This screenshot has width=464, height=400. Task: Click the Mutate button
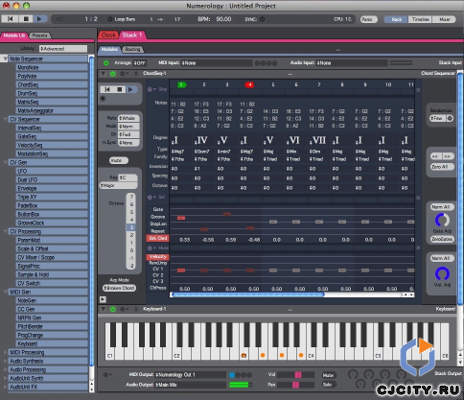click(x=118, y=160)
